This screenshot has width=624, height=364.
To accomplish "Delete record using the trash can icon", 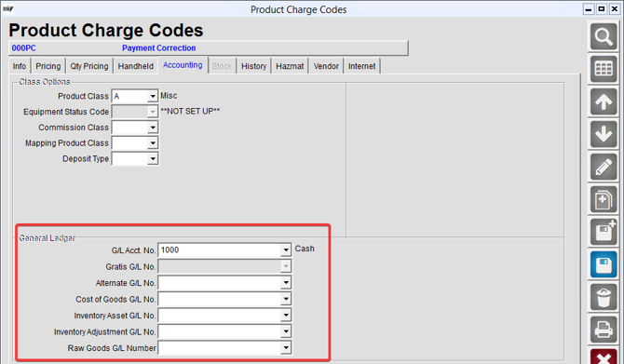I will point(604,297).
